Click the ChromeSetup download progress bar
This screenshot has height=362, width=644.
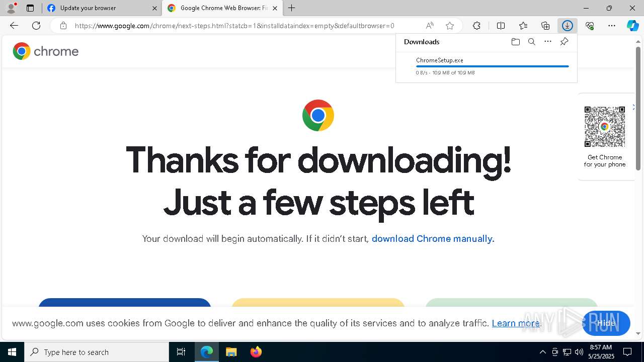click(x=492, y=66)
